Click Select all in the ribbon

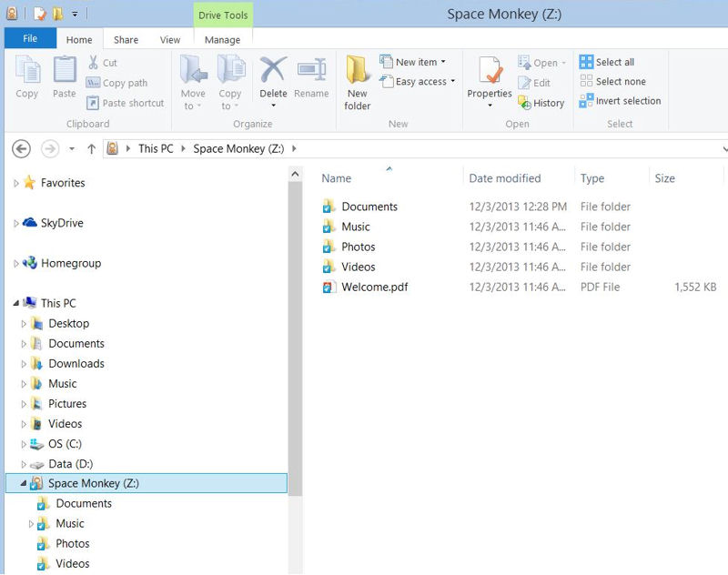(606, 62)
